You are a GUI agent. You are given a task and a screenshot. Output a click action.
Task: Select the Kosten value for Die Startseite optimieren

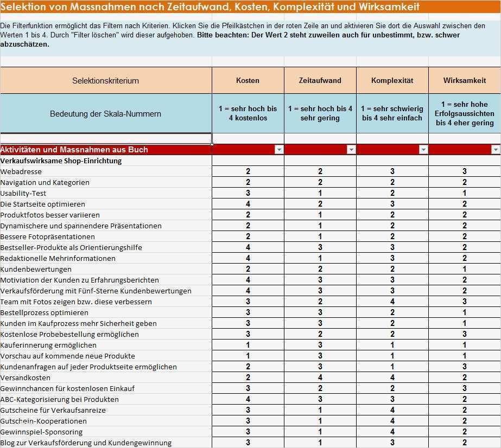(248, 204)
